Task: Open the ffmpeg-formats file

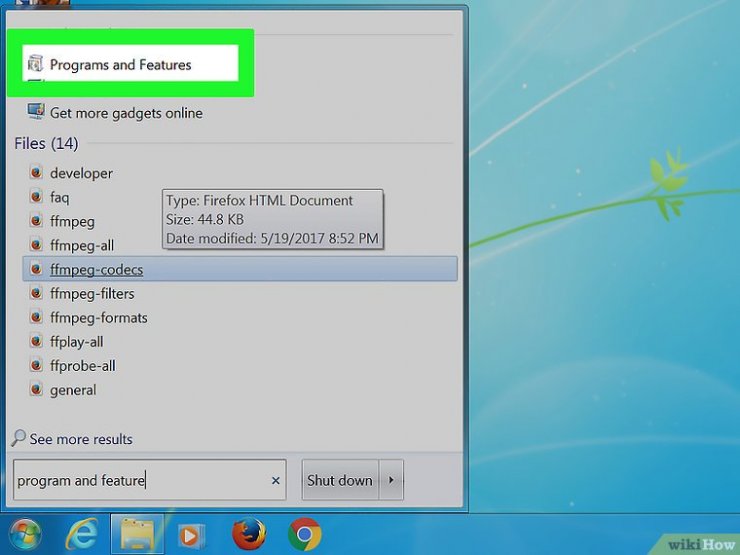Action: 99,318
